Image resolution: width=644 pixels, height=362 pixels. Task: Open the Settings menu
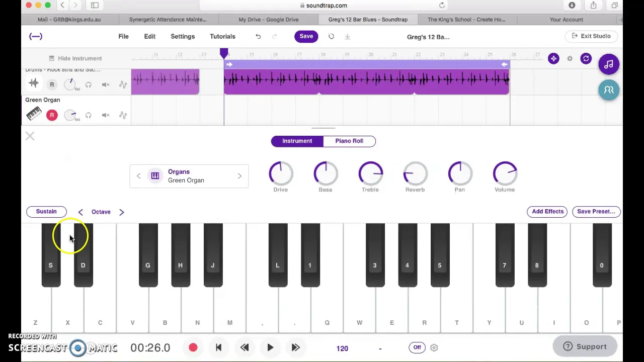tap(183, 36)
